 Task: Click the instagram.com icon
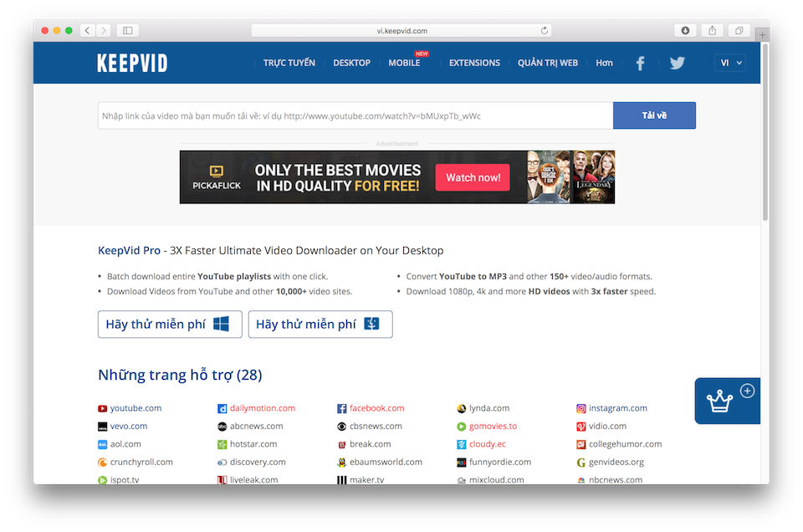point(581,408)
